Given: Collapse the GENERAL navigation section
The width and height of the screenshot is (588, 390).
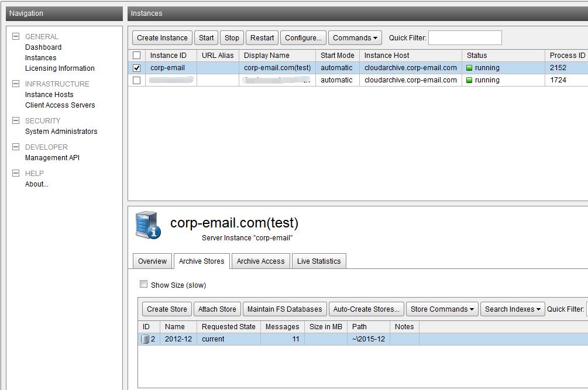Looking at the screenshot, I should click(16, 36).
